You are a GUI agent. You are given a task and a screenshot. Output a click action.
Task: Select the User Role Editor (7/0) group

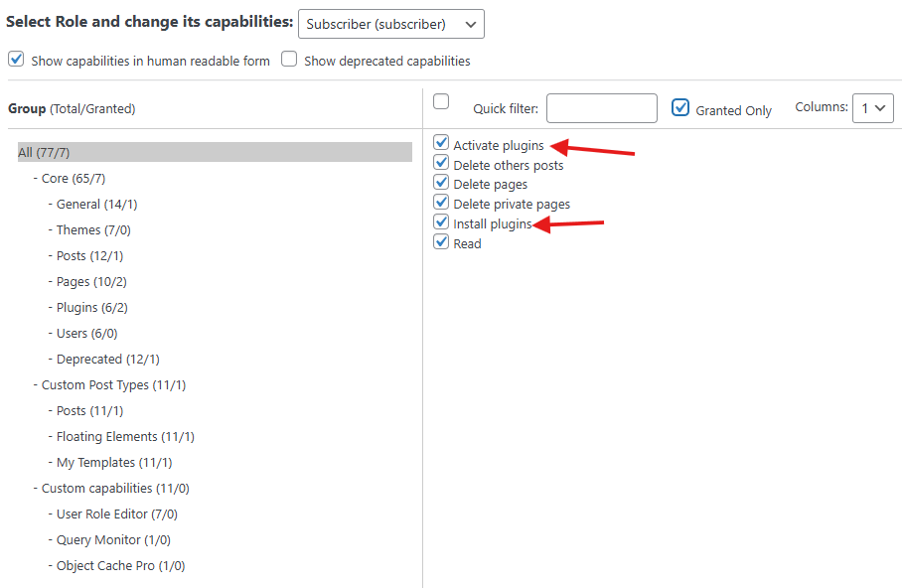116,514
